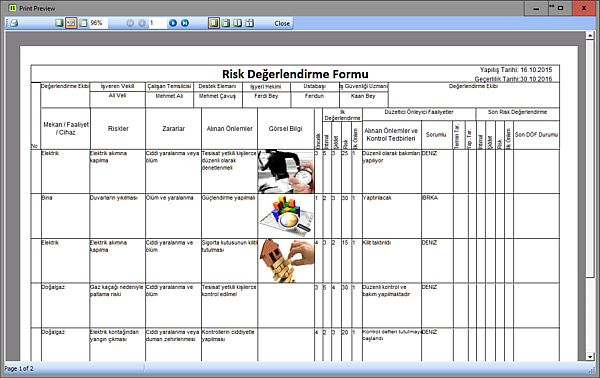Switch to continuous page layout icon
This screenshot has height=378, width=600.
(x=226, y=23)
